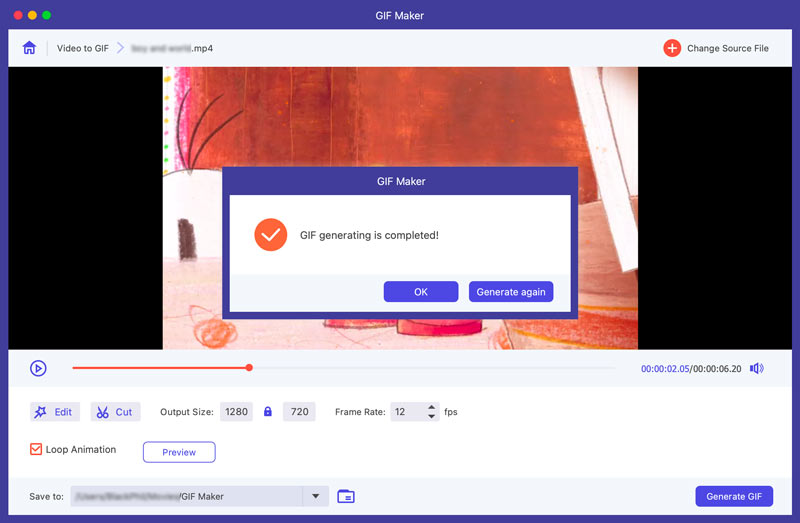800x523 pixels.
Task: Expand the Save to path dropdown
Action: point(315,496)
